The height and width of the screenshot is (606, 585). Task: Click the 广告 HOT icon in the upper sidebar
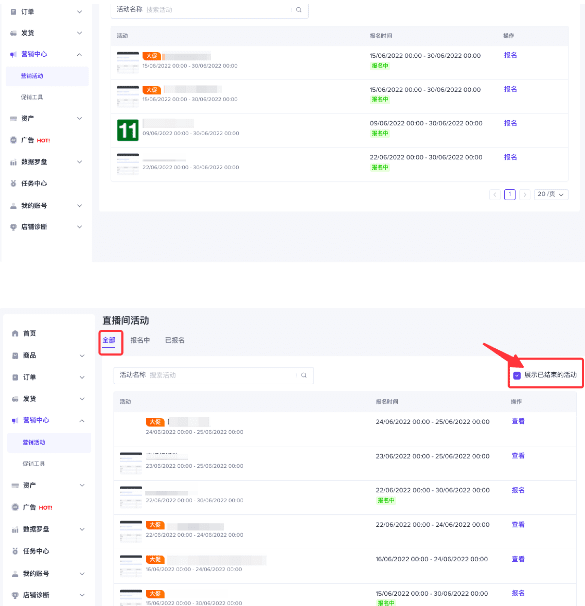coord(14,140)
